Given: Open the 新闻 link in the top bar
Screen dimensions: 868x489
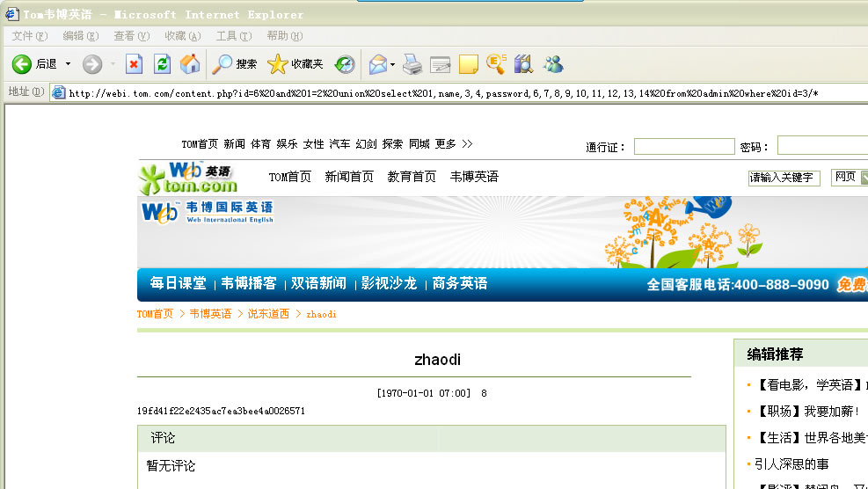Looking at the screenshot, I should click(x=234, y=144).
